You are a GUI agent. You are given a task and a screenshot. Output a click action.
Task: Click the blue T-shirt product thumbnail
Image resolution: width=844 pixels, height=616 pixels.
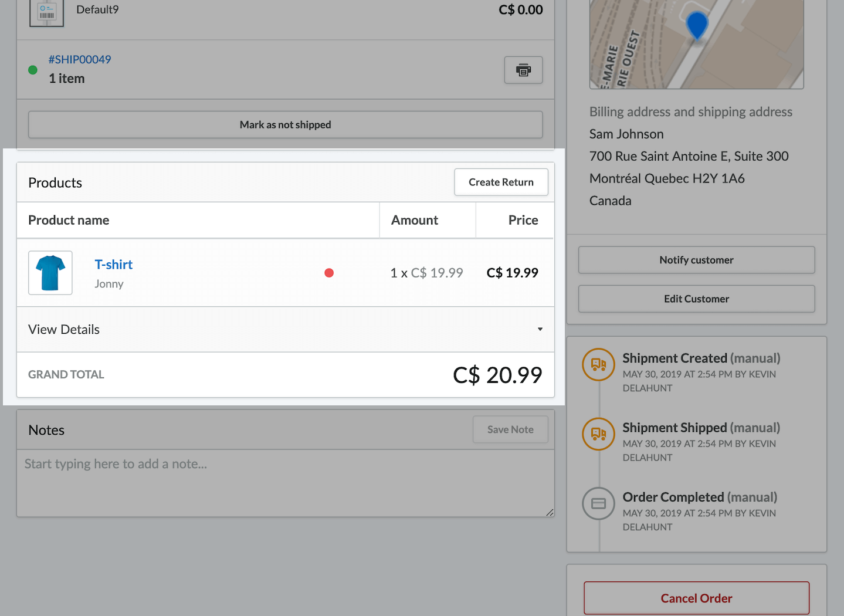[50, 273]
